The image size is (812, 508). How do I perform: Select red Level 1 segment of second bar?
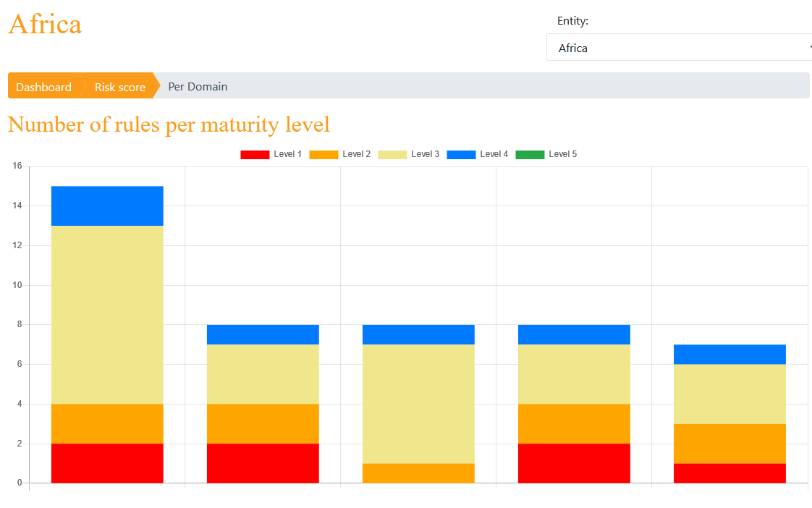tap(263, 463)
